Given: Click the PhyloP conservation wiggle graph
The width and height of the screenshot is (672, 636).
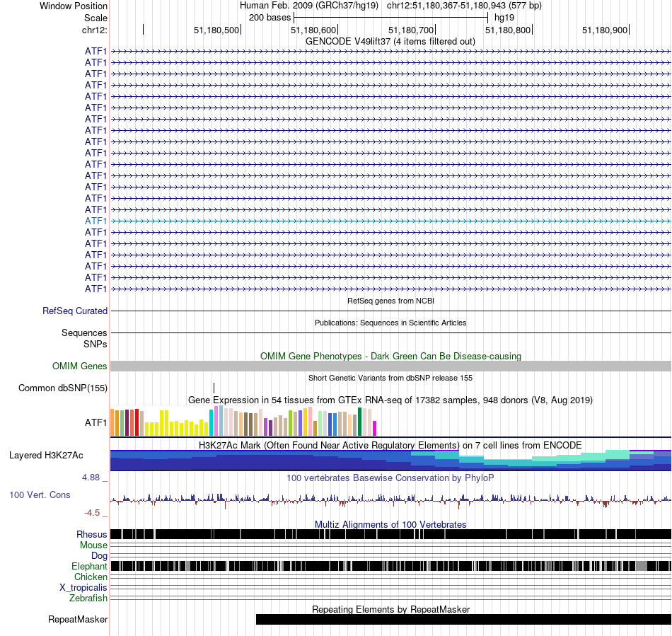Looking at the screenshot, I should tap(390, 499).
